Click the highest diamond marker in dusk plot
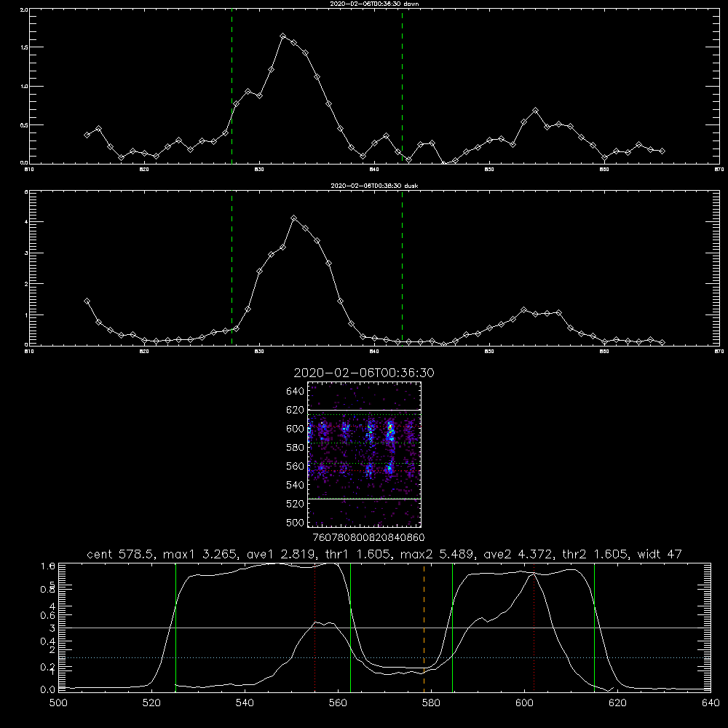728x728 pixels. click(x=293, y=218)
